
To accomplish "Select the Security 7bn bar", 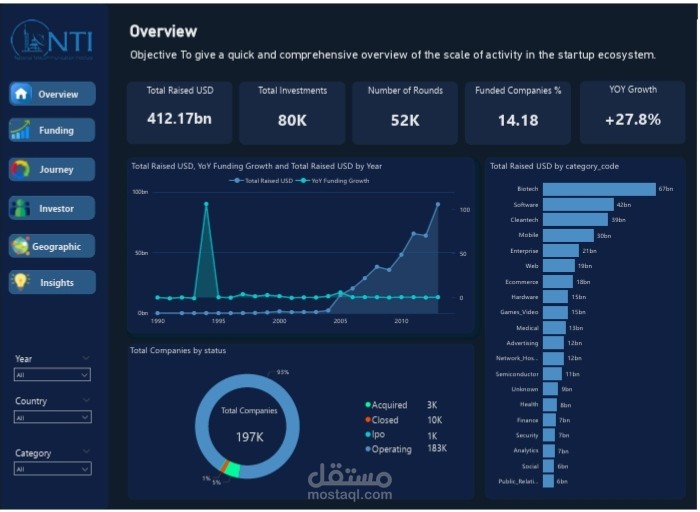I will 549,435.
